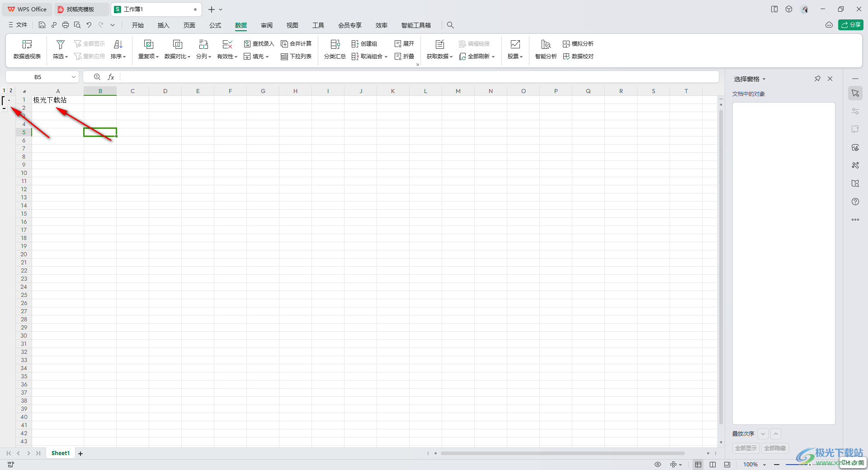Click the undo arrow icon
The image size is (868, 470).
pos(89,25)
